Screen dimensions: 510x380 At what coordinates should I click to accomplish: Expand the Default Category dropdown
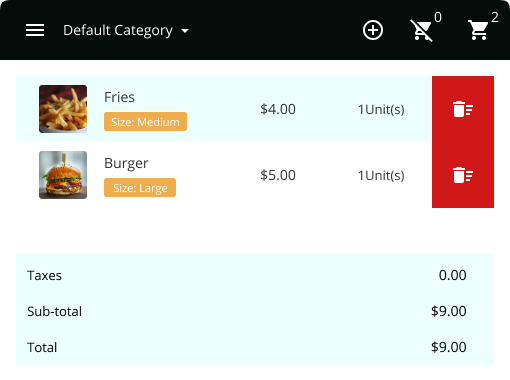[126, 30]
